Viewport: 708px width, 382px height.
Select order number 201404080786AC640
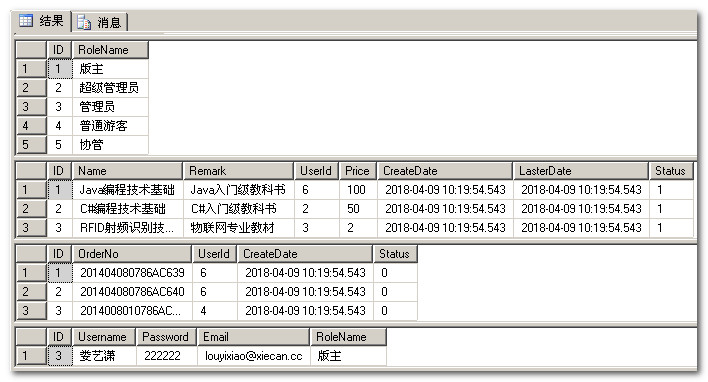(x=132, y=292)
